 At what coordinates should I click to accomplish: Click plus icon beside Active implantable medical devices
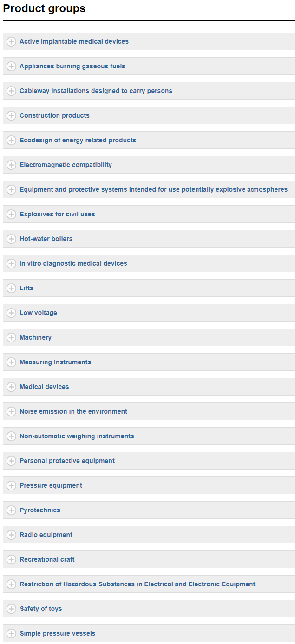point(11,41)
